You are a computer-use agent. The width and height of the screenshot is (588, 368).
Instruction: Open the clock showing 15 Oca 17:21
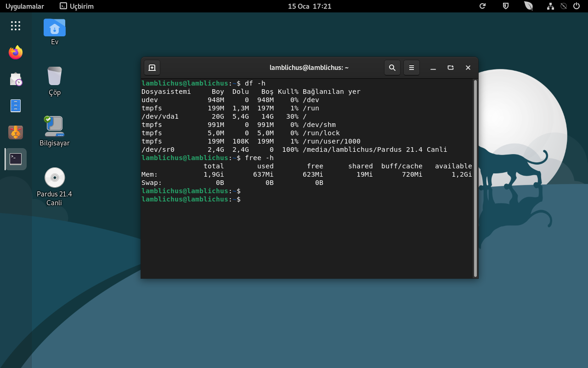[x=309, y=6]
